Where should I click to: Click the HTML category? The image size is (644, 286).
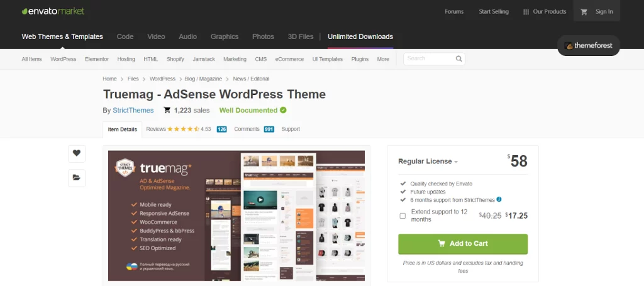click(x=151, y=59)
